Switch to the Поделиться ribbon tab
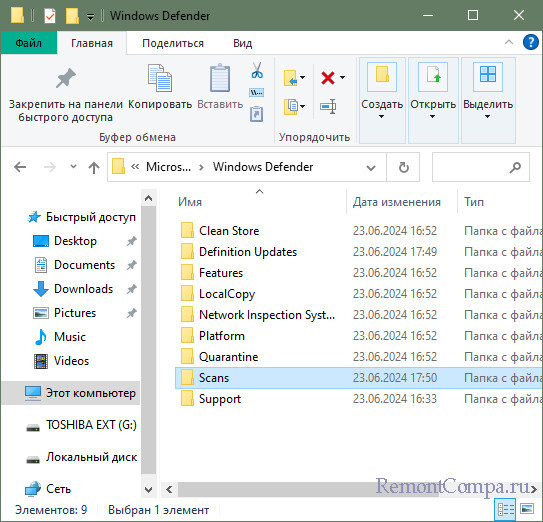Image resolution: width=543 pixels, height=522 pixels. tap(173, 43)
